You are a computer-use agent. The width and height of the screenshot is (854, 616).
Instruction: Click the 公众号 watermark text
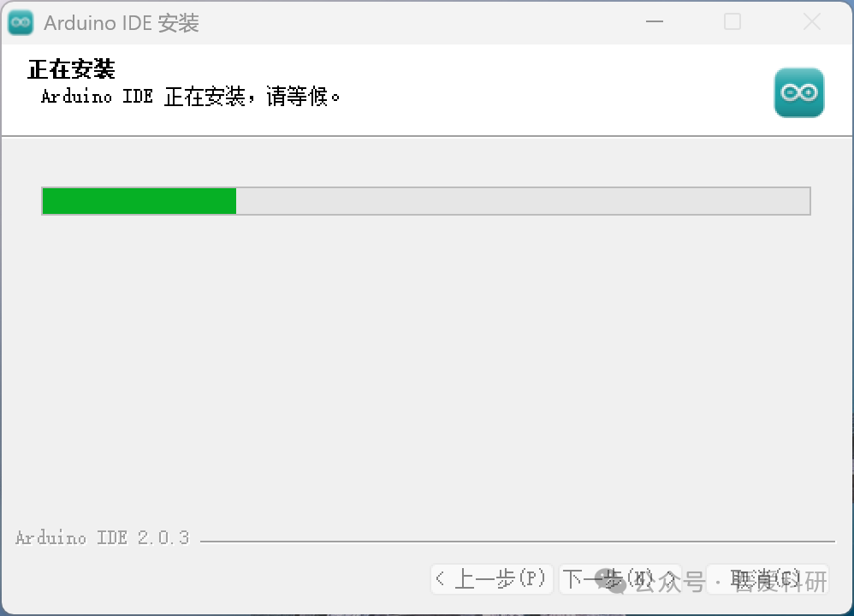click(x=671, y=582)
